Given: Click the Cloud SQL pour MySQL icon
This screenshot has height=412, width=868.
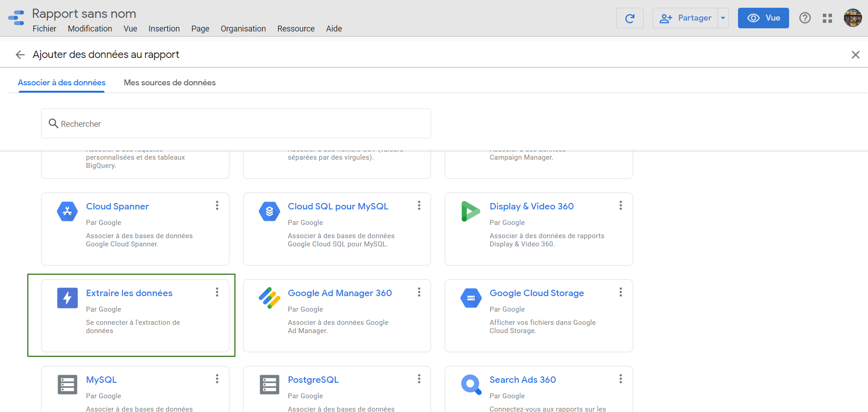Looking at the screenshot, I should click(269, 212).
